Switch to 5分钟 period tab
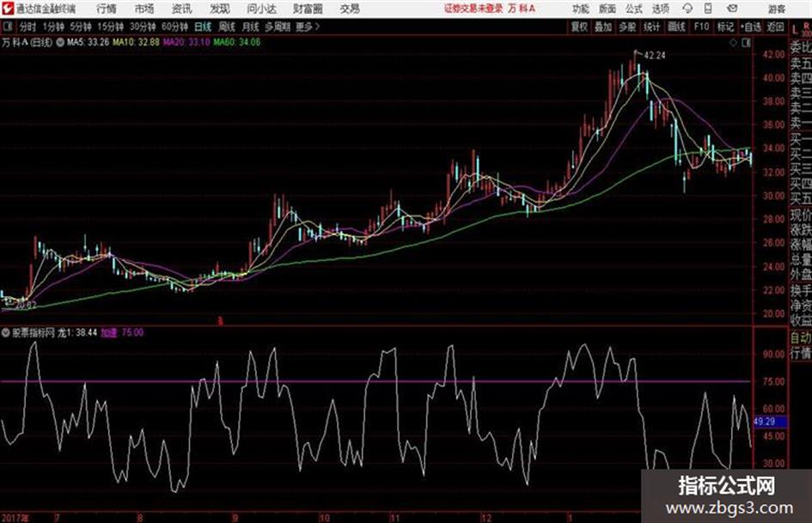 tap(80, 27)
